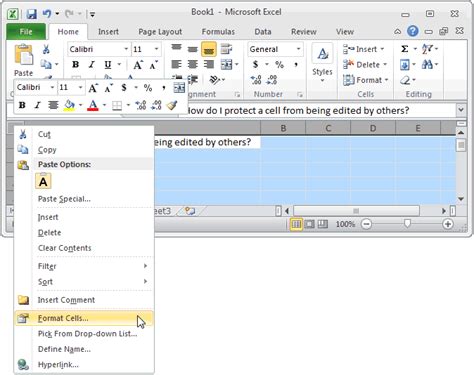
Task: Click ribbon Align Text Right icon
Action: coord(209,64)
